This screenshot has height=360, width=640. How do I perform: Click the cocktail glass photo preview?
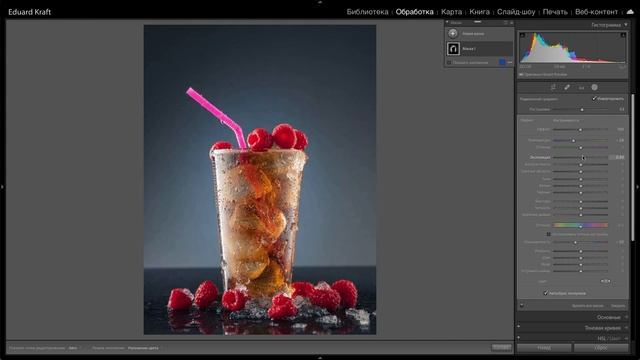tap(260, 180)
